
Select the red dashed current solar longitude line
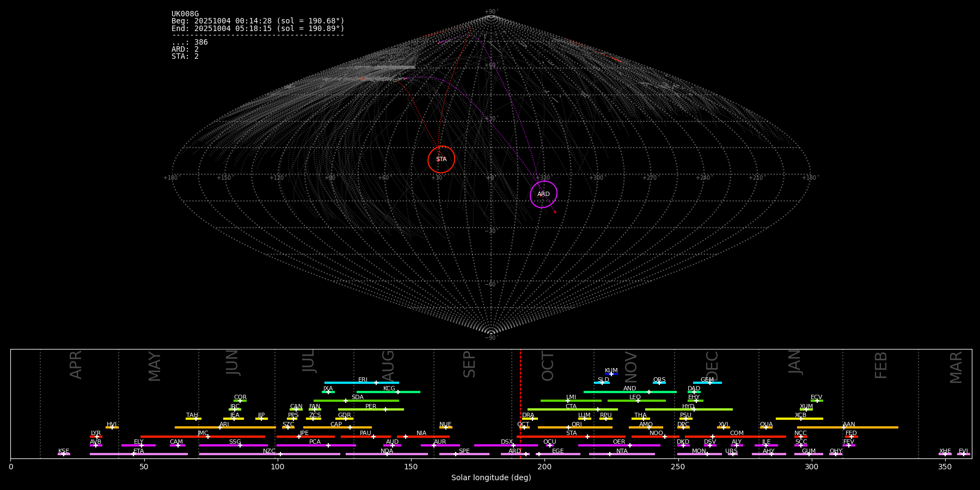click(x=520, y=403)
